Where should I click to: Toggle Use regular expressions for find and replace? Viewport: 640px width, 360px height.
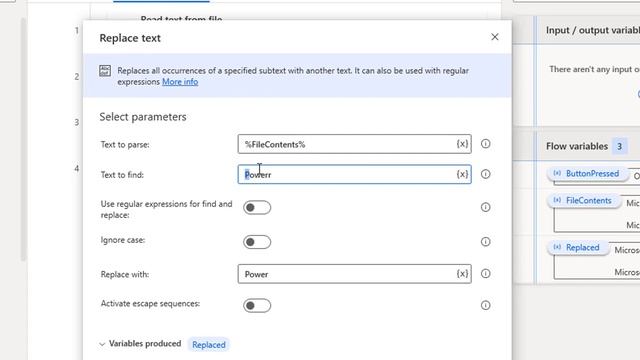[257, 207]
